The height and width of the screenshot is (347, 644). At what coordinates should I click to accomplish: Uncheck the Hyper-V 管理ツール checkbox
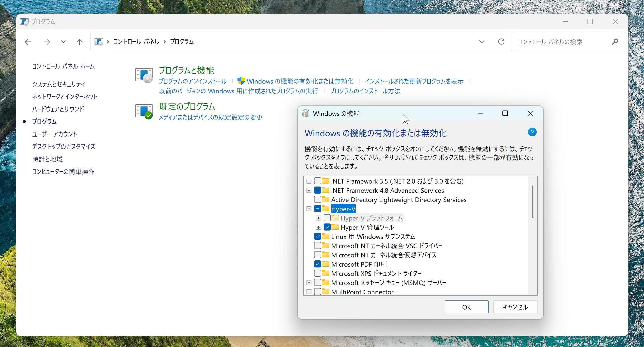point(327,227)
